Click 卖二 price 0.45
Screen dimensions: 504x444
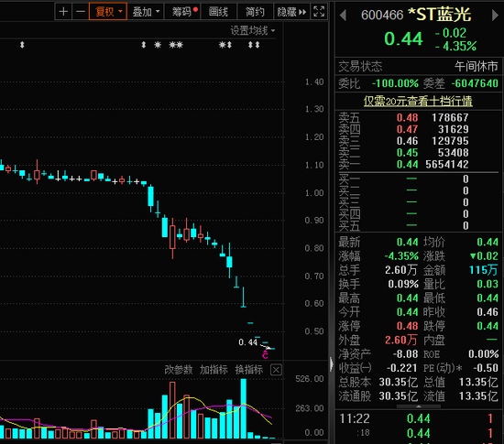pyautogui.click(x=407, y=153)
